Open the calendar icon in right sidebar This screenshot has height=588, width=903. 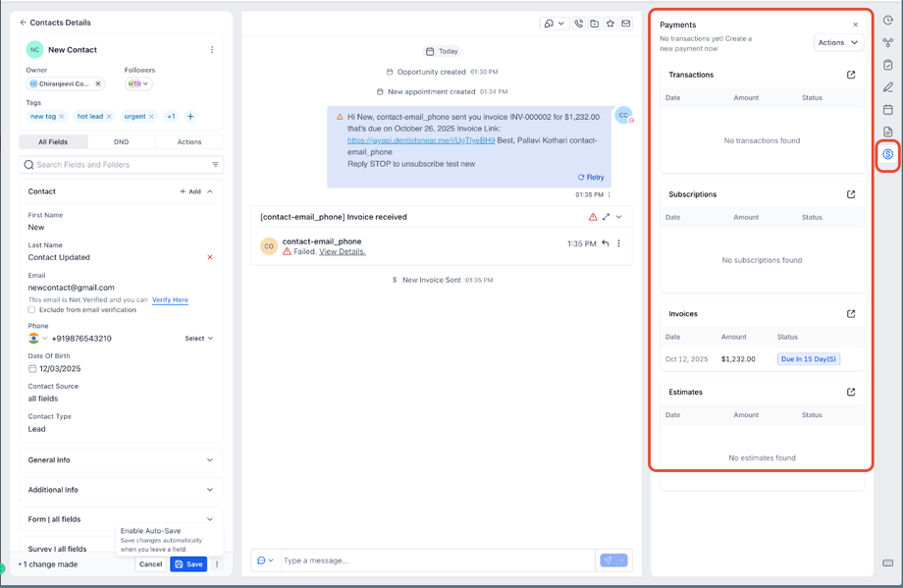(x=887, y=109)
